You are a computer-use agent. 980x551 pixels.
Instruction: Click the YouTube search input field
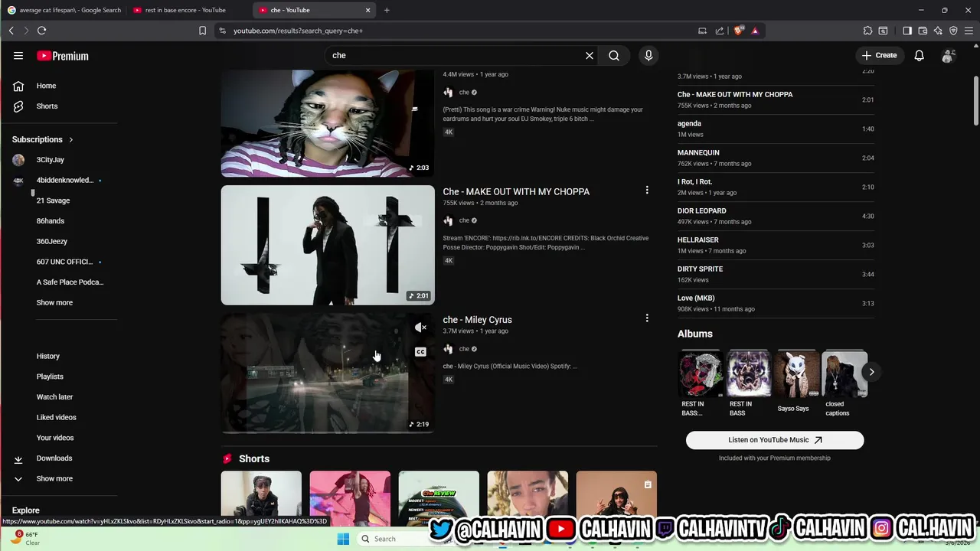pyautogui.click(x=456, y=55)
